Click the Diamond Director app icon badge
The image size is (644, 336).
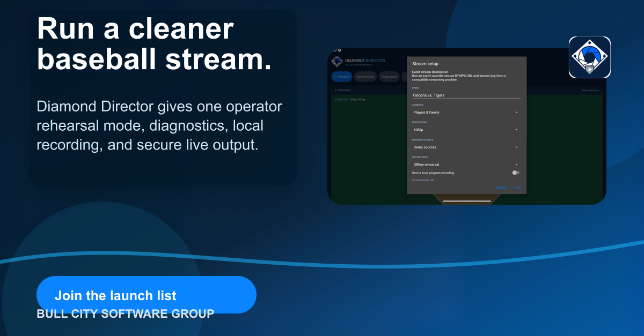(590, 57)
